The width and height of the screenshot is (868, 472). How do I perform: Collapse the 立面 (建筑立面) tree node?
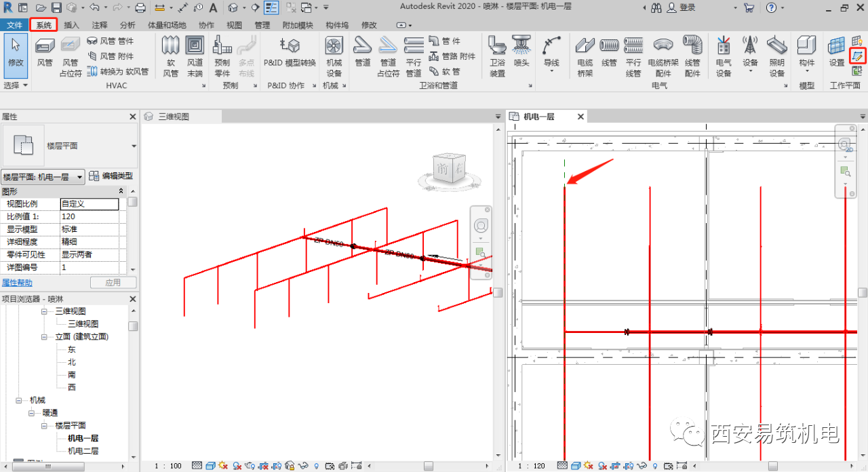pyautogui.click(x=45, y=337)
